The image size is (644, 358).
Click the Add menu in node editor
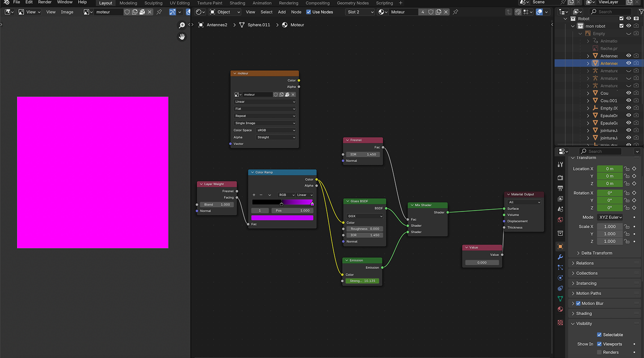click(x=282, y=12)
